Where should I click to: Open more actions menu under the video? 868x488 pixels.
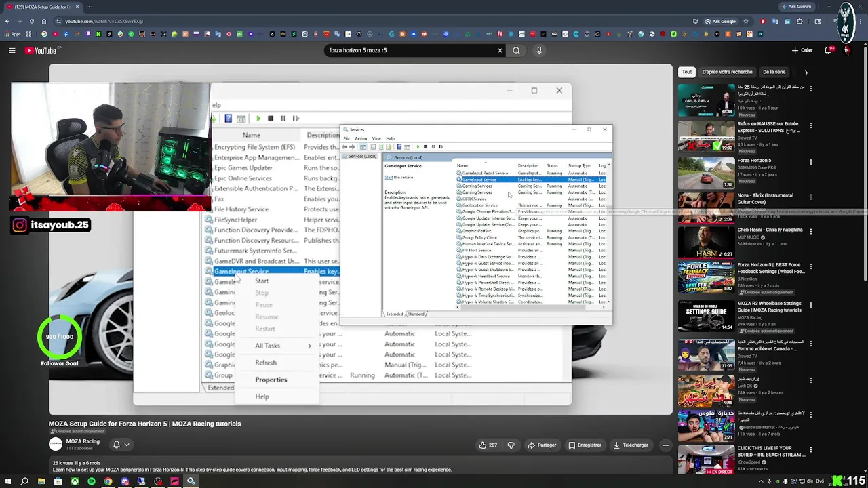665,445
